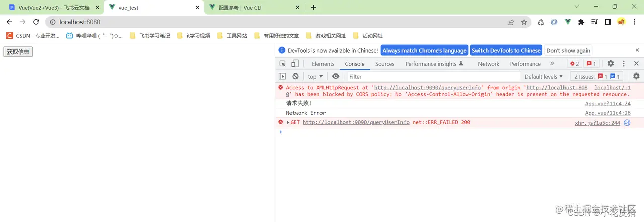Viewport: 644px width, 222px height.
Task: Click the 2 errors counter badge
Action: pyautogui.click(x=575, y=64)
